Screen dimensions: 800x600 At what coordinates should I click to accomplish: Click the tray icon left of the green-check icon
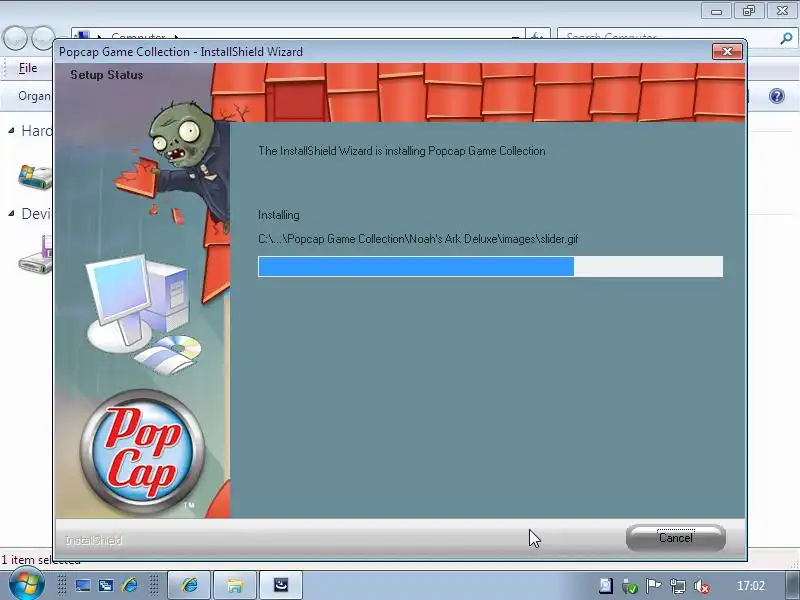(x=606, y=586)
